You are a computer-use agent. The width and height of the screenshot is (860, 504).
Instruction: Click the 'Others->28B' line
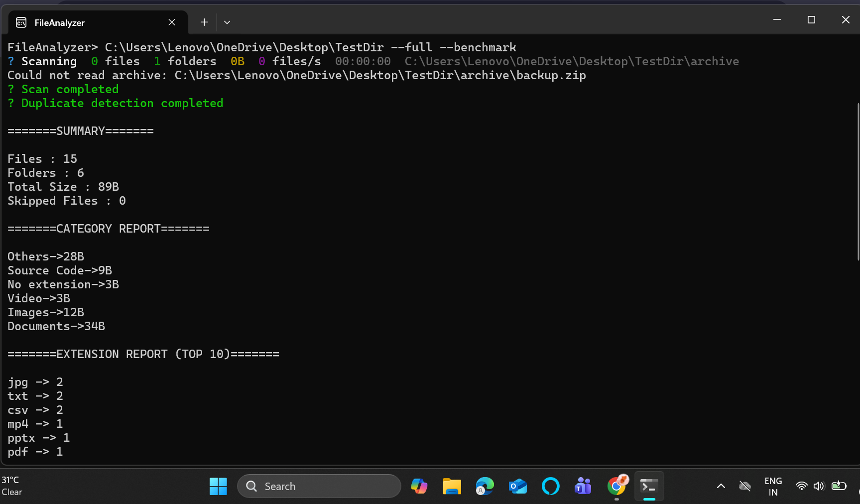[x=46, y=256]
